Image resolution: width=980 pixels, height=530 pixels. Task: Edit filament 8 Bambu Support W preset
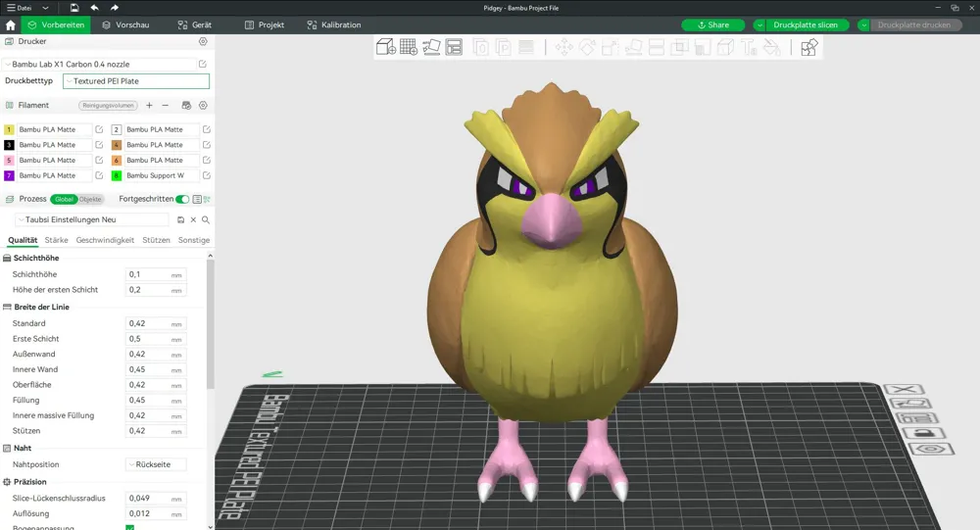click(x=206, y=175)
